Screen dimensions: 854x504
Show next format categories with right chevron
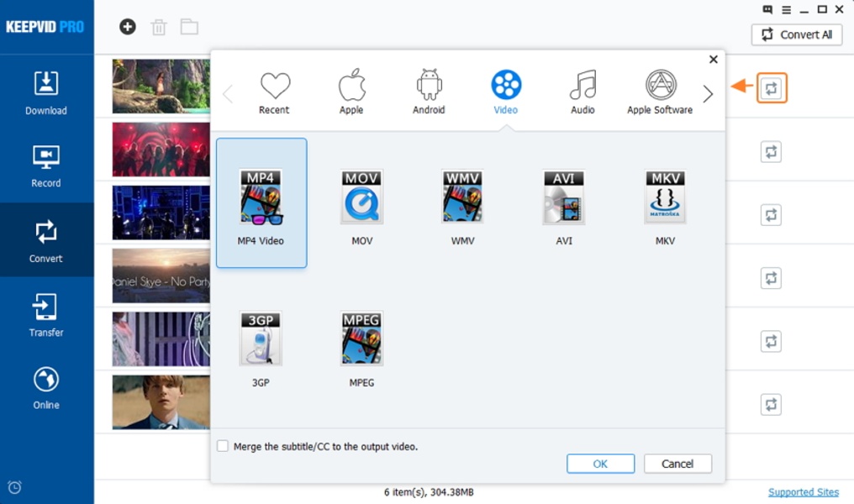(x=708, y=94)
